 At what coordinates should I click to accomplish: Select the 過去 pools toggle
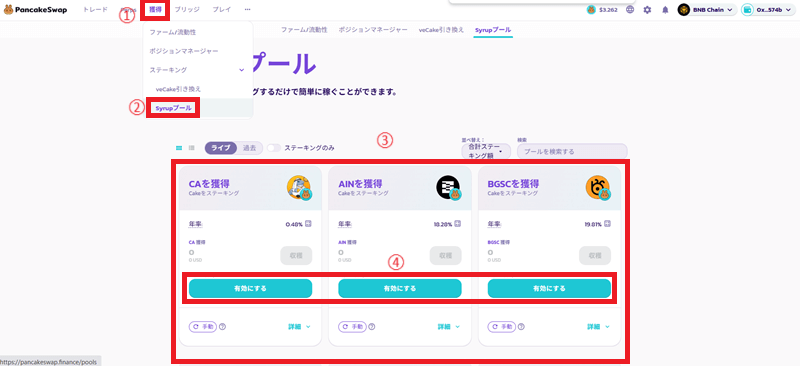pos(249,148)
